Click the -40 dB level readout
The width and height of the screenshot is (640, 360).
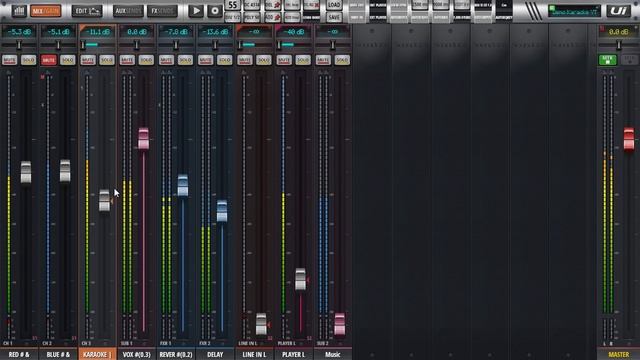293,31
